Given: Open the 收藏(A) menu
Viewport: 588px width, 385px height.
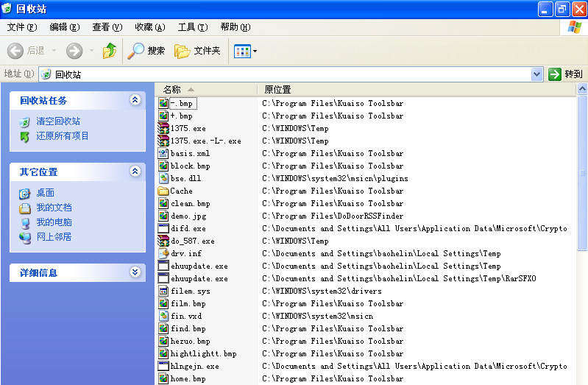Looking at the screenshot, I should 150,27.
